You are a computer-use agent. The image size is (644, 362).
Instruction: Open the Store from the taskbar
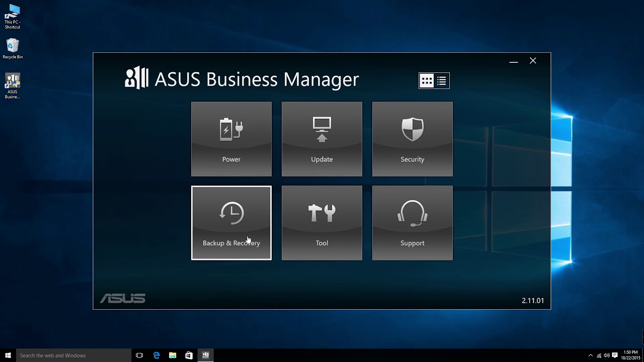pyautogui.click(x=189, y=355)
